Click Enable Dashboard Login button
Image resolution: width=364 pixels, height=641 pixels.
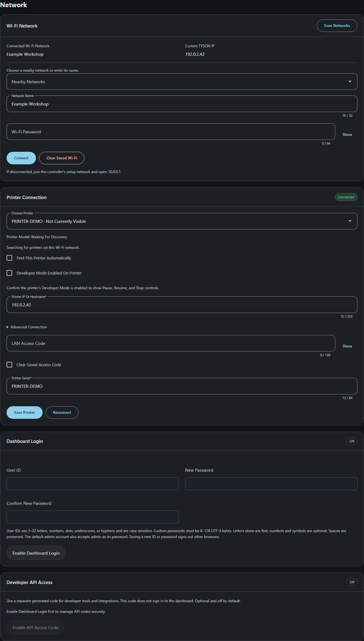pyautogui.click(x=36, y=553)
